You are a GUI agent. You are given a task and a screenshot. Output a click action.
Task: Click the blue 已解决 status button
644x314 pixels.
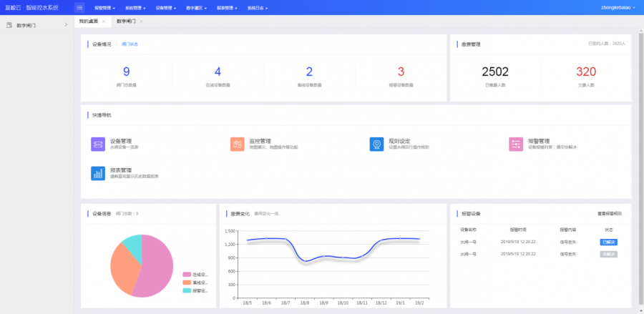(609, 242)
